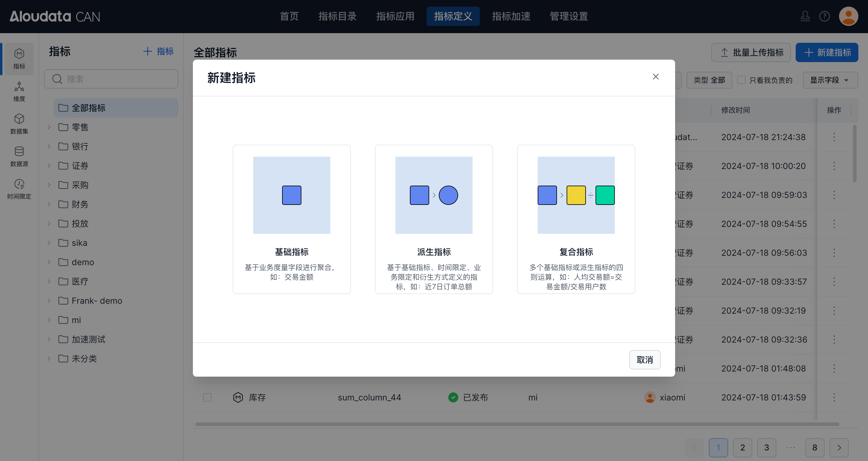Viewport: 868px width, 461px height.
Task: Open the 显示字段 dropdown
Action: point(830,80)
